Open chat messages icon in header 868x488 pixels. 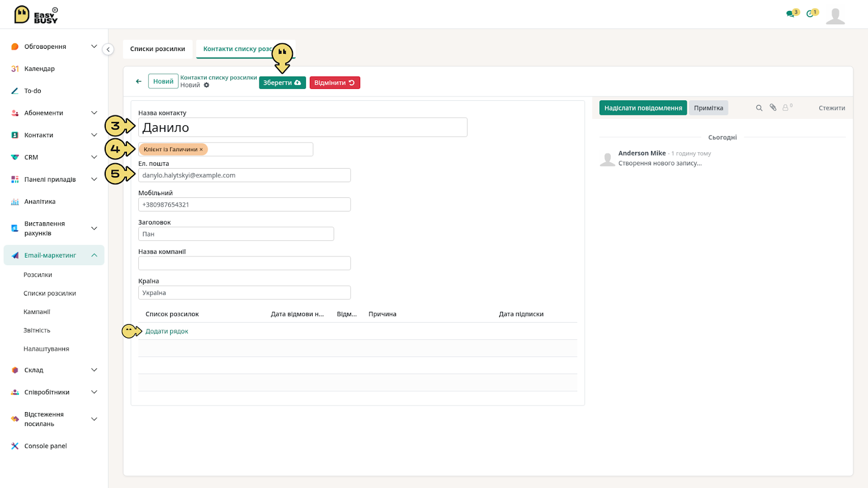tap(790, 14)
